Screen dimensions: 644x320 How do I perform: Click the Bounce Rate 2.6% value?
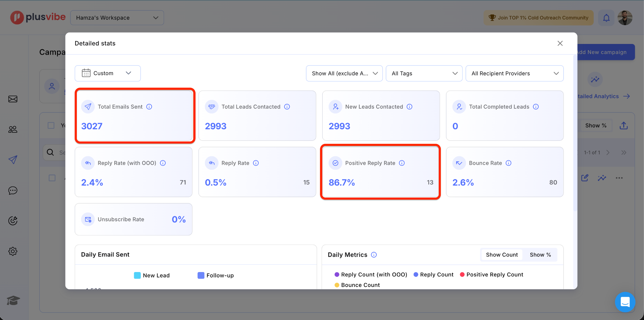point(463,182)
